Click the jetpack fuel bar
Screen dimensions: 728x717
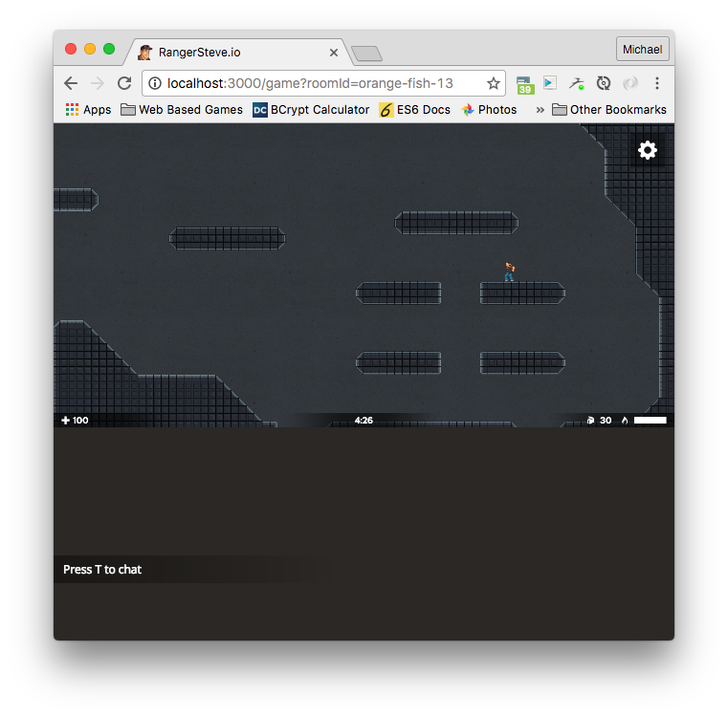650,420
